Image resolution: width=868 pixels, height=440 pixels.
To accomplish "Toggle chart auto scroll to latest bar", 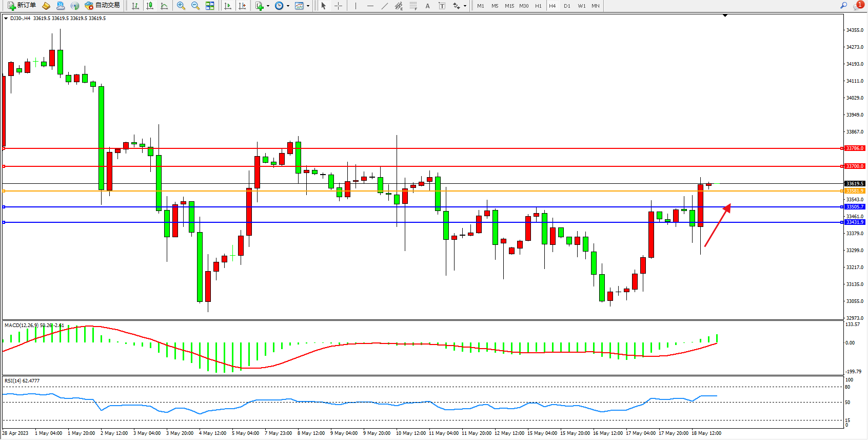I will (228, 6).
